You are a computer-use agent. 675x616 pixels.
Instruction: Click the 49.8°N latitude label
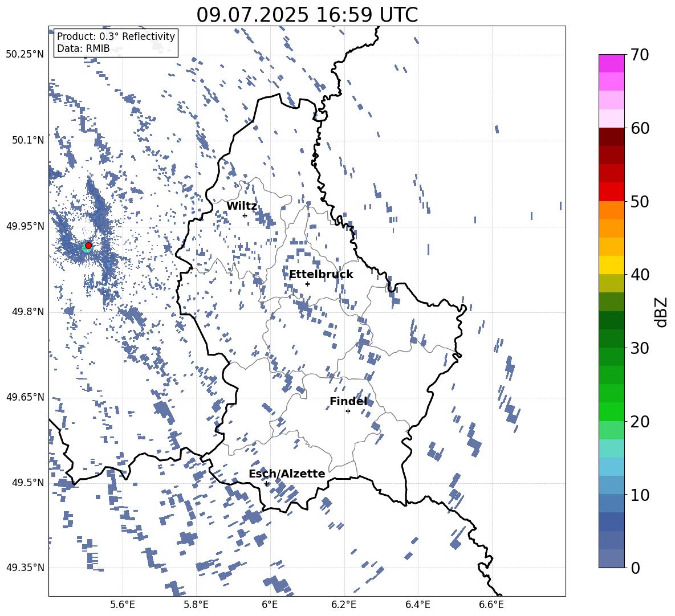28,312
